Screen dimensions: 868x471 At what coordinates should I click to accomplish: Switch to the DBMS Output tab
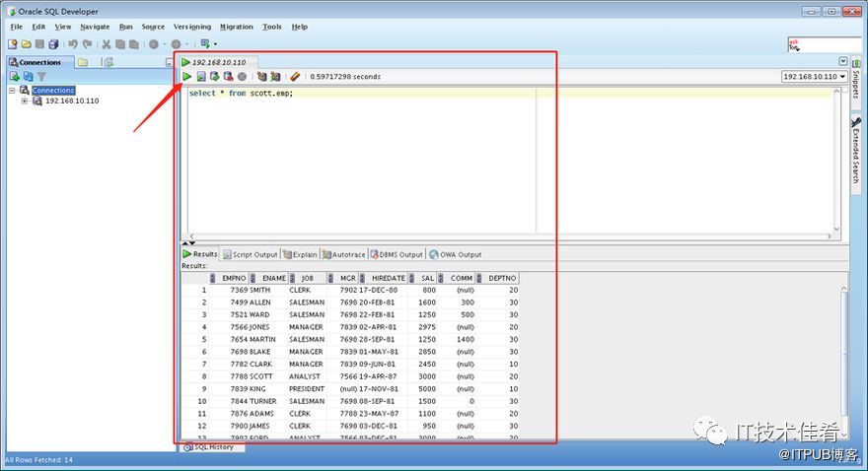tap(397, 254)
